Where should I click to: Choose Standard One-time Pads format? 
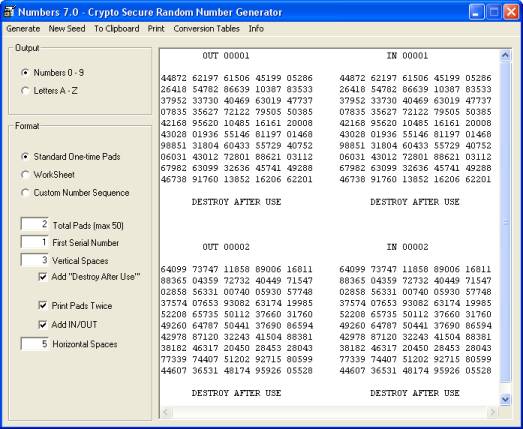coord(70,156)
